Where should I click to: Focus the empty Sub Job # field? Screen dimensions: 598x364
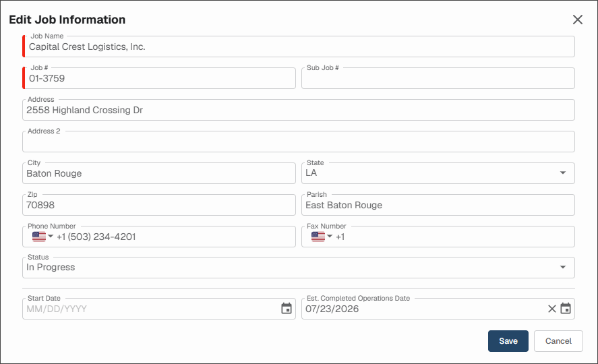438,78
